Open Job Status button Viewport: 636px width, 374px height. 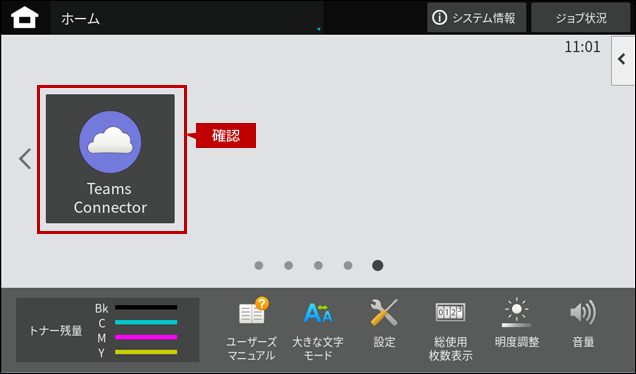coord(581,18)
